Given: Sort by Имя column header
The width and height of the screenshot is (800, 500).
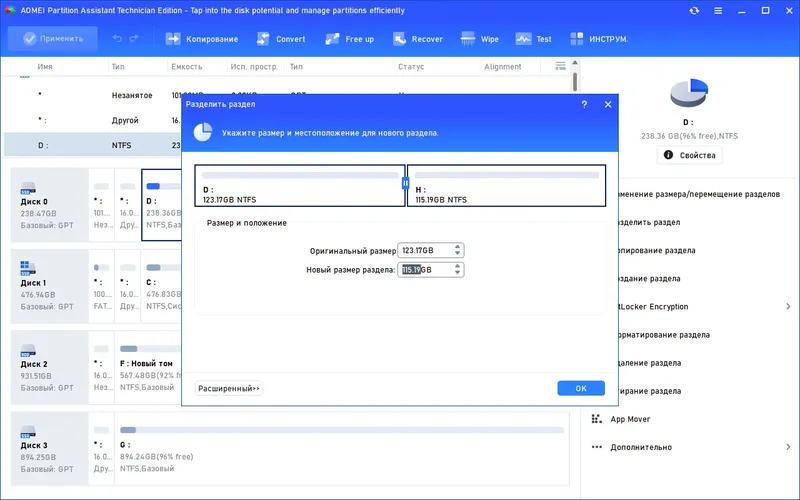Looking at the screenshot, I should tap(45, 66).
